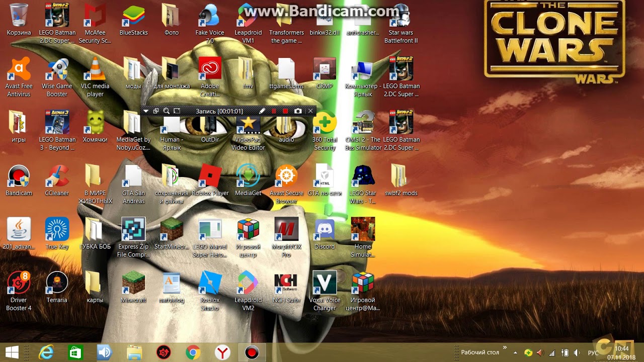
Task: Switch the РУС input language indicator
Action: point(593,352)
